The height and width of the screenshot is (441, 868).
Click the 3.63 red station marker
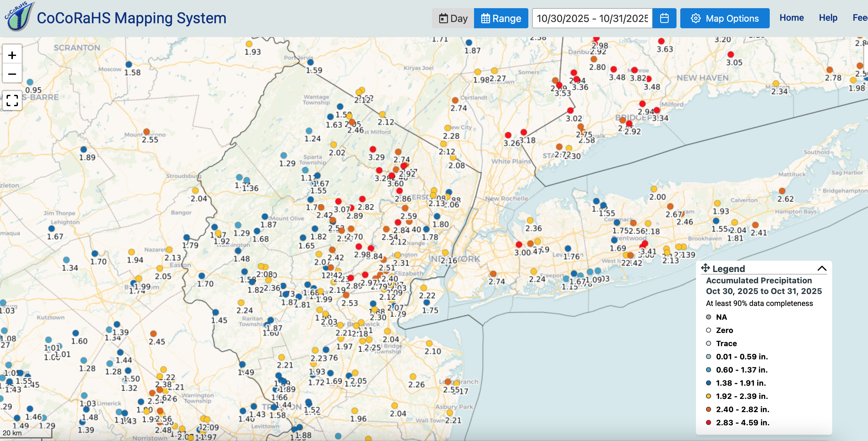click(x=661, y=41)
